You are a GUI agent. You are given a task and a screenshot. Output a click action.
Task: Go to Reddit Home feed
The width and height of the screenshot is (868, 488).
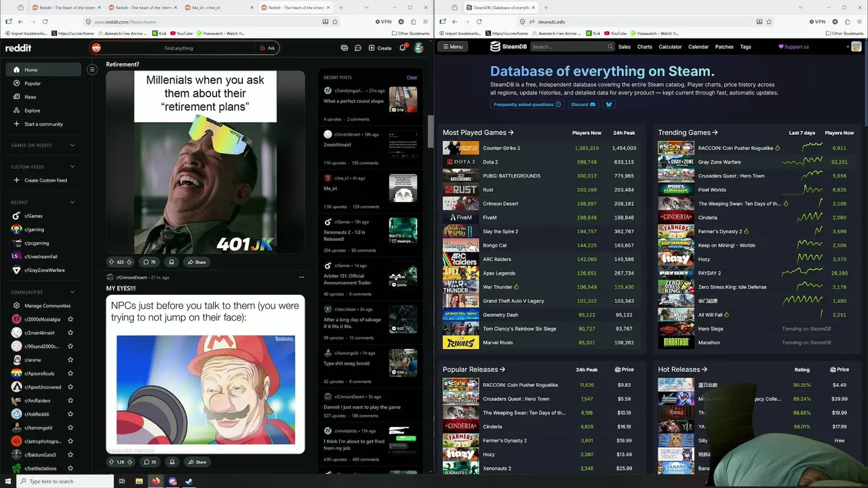43,70
